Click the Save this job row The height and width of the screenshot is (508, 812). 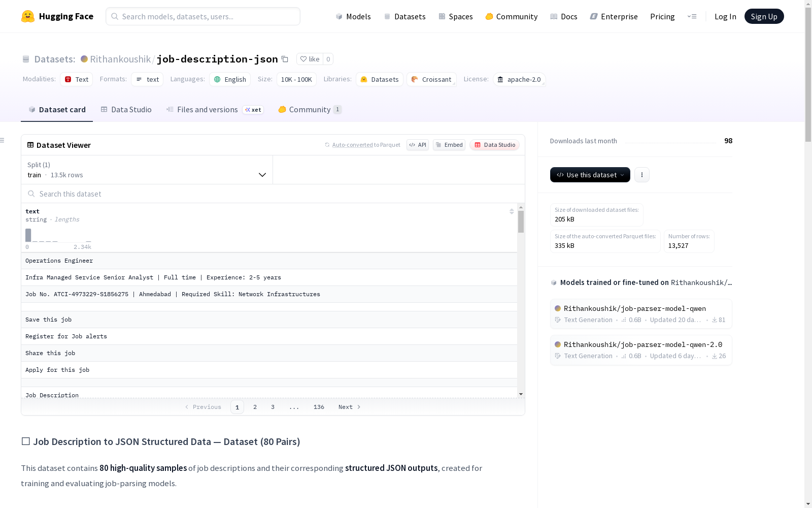(269, 320)
